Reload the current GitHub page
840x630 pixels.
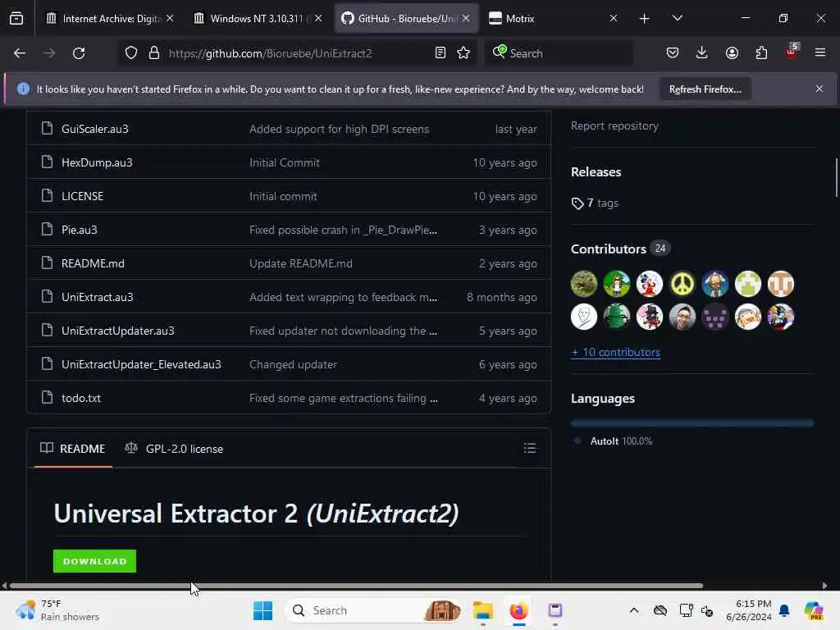[x=79, y=53]
